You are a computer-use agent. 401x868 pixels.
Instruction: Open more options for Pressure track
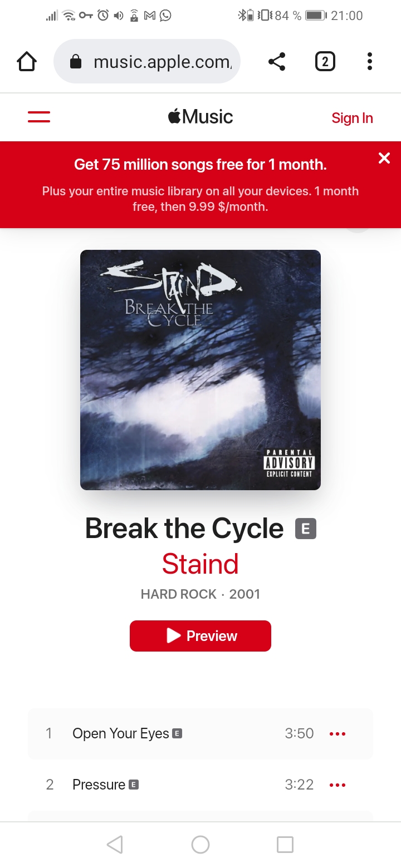(338, 785)
